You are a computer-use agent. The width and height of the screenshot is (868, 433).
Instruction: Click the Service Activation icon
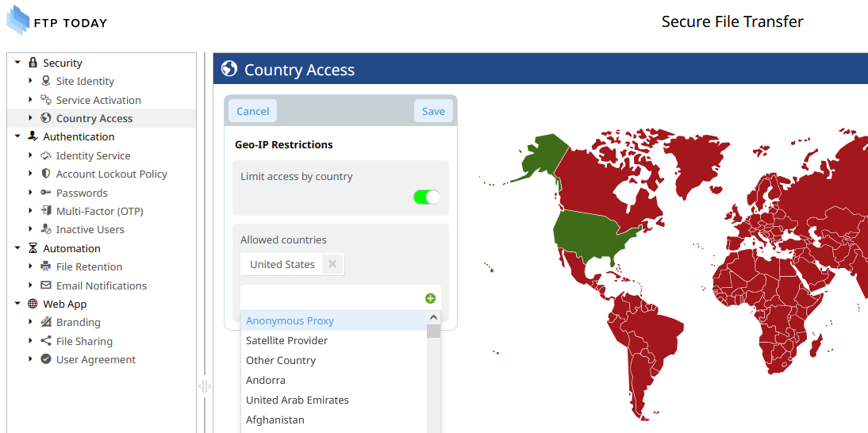click(46, 100)
